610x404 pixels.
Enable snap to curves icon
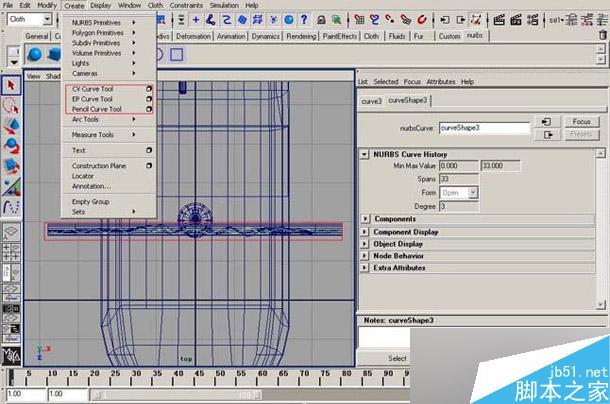(375, 19)
